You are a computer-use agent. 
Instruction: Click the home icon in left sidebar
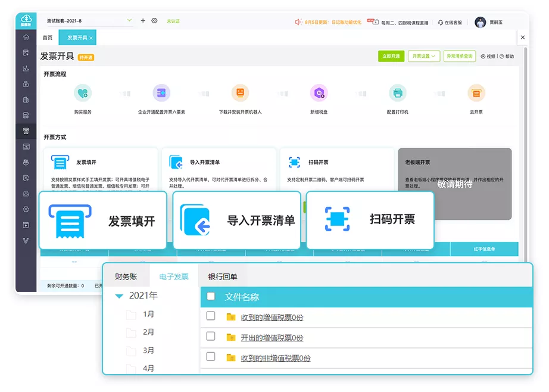pyautogui.click(x=26, y=37)
